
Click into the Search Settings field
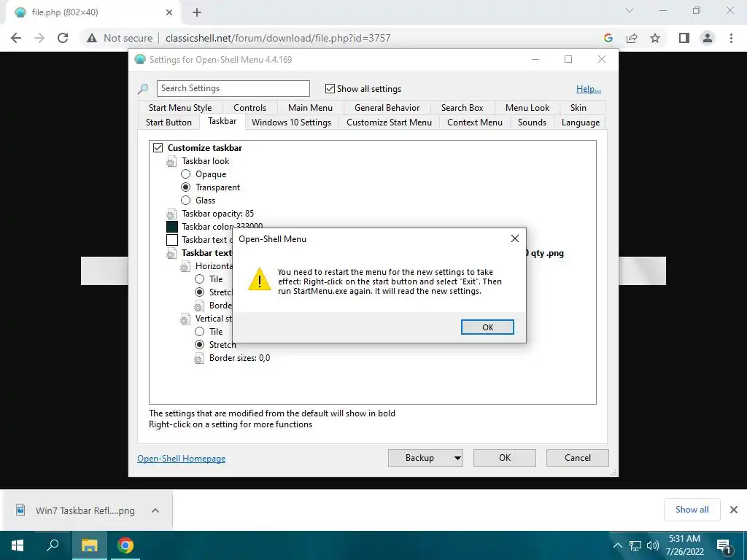pos(233,88)
